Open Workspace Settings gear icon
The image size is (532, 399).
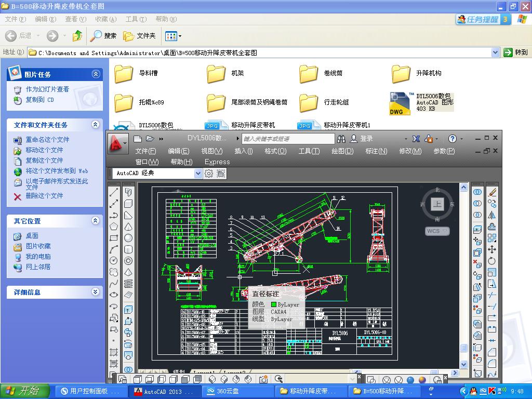coord(209,174)
